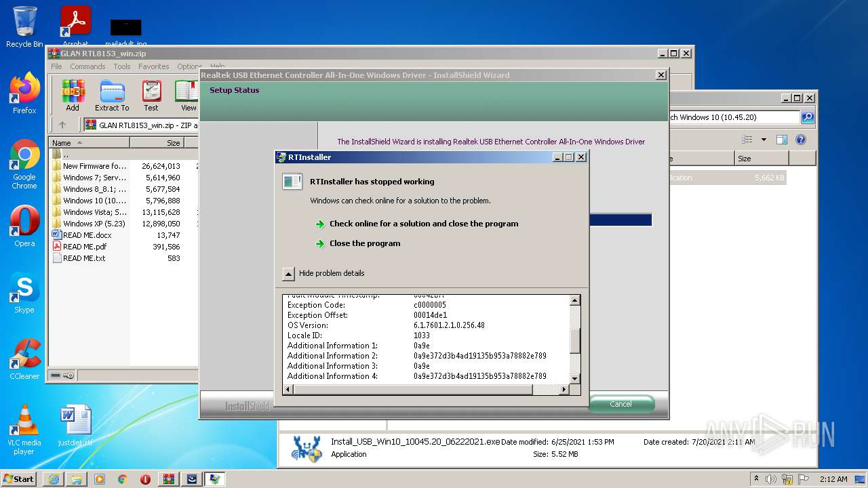Screen dimensions: 868x488
Task: Toggle Explorer preview pane icon
Action: [781, 140]
